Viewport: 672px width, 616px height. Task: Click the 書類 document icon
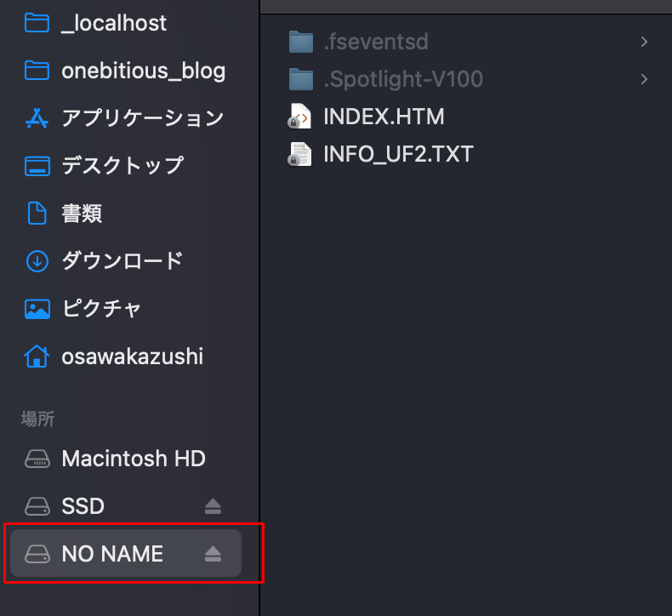point(37,213)
